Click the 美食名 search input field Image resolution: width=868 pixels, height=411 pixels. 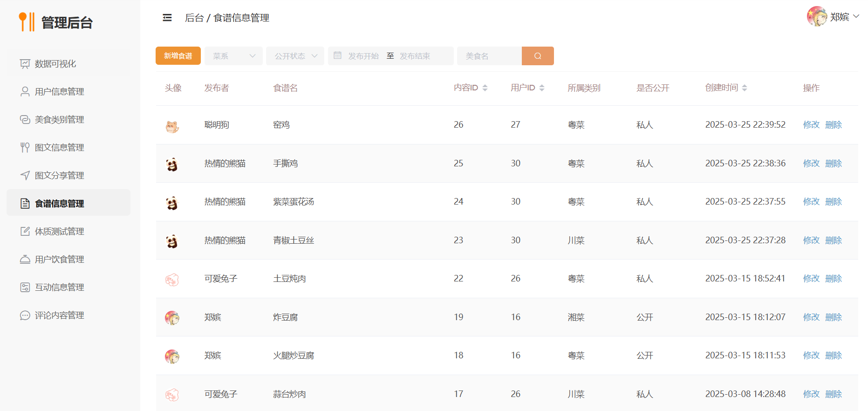coord(489,56)
